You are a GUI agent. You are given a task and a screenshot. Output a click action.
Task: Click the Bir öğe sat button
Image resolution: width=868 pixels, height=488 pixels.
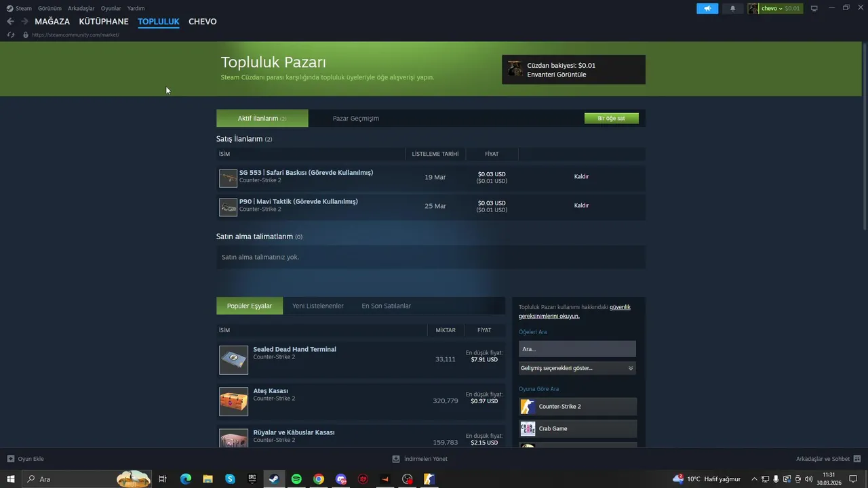612,119
